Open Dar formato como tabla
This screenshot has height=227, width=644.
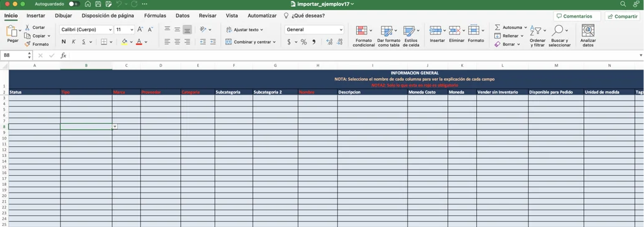[x=388, y=36]
